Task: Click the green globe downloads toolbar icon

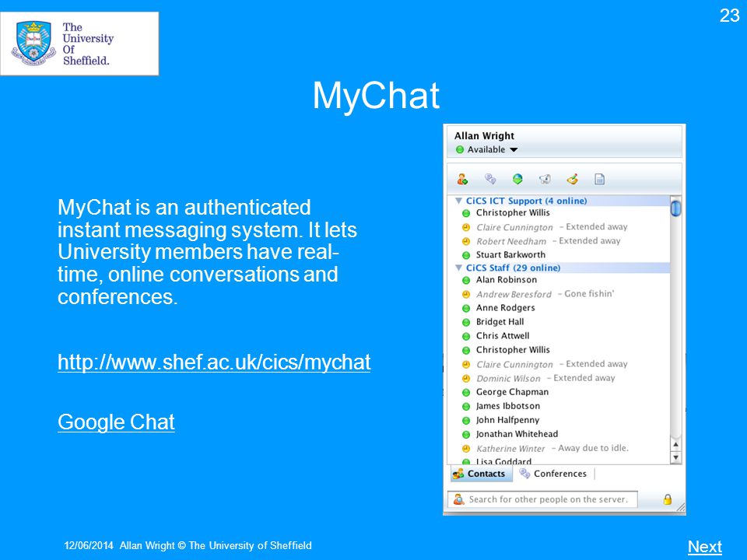Action: click(517, 179)
